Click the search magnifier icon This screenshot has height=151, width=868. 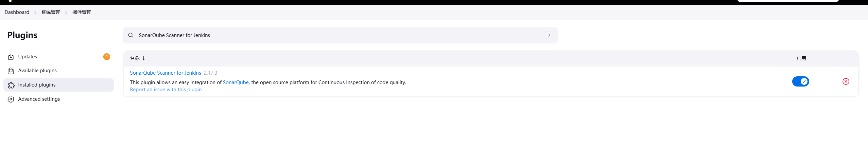coord(131,35)
